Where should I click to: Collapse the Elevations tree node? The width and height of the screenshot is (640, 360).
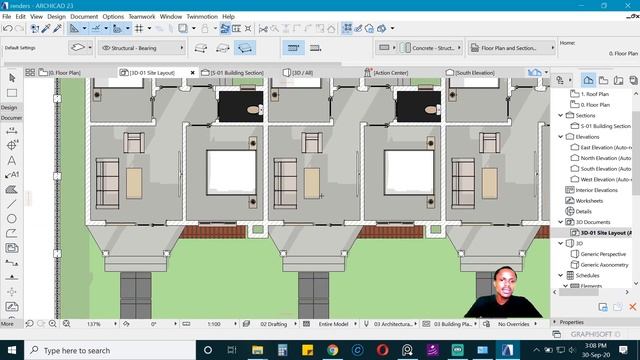click(x=561, y=137)
